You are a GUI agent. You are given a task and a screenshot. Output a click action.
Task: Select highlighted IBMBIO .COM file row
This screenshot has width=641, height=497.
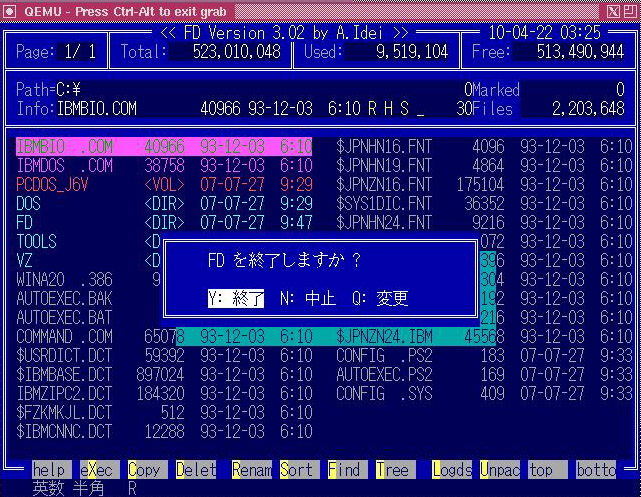[164, 146]
